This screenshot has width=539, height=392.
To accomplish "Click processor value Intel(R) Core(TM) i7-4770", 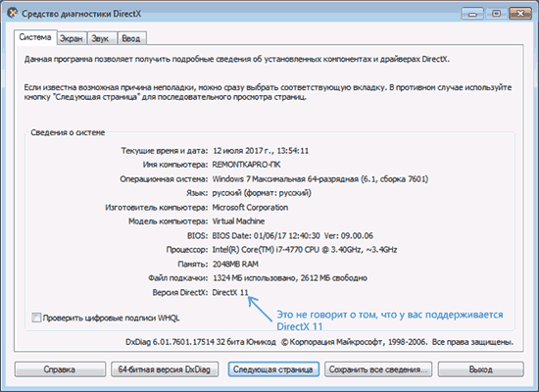I will [305, 250].
